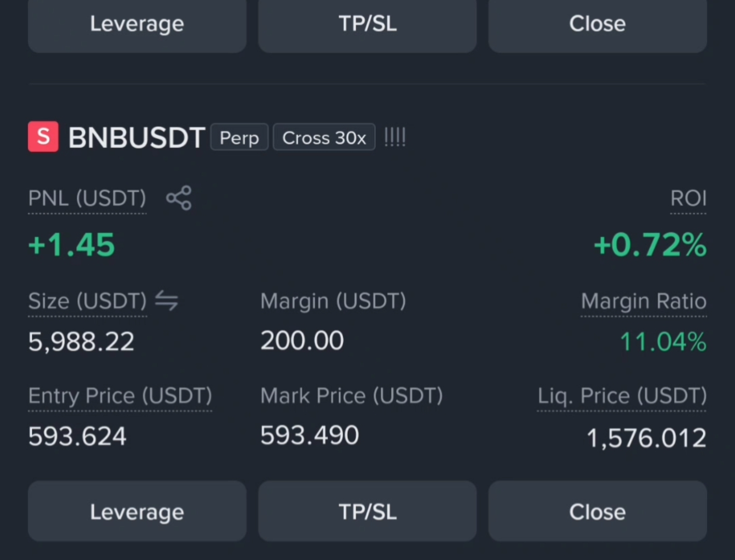The width and height of the screenshot is (735, 560).
Task: Open TP/SL for the BNBUSDT position
Action: point(367,512)
